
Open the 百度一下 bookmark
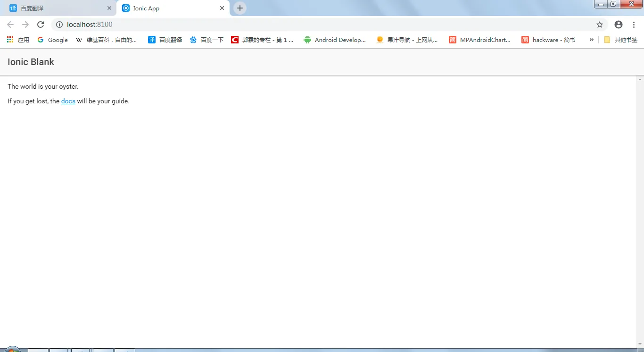206,40
